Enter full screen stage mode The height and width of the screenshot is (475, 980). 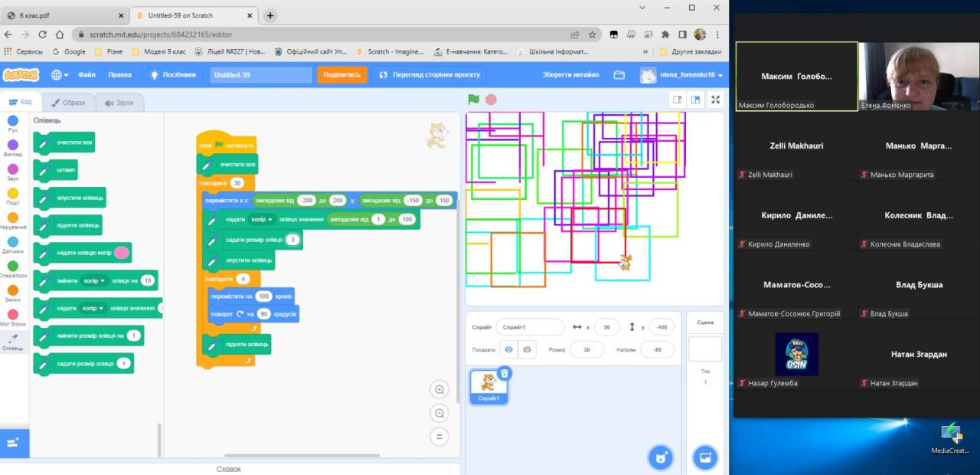click(x=715, y=100)
